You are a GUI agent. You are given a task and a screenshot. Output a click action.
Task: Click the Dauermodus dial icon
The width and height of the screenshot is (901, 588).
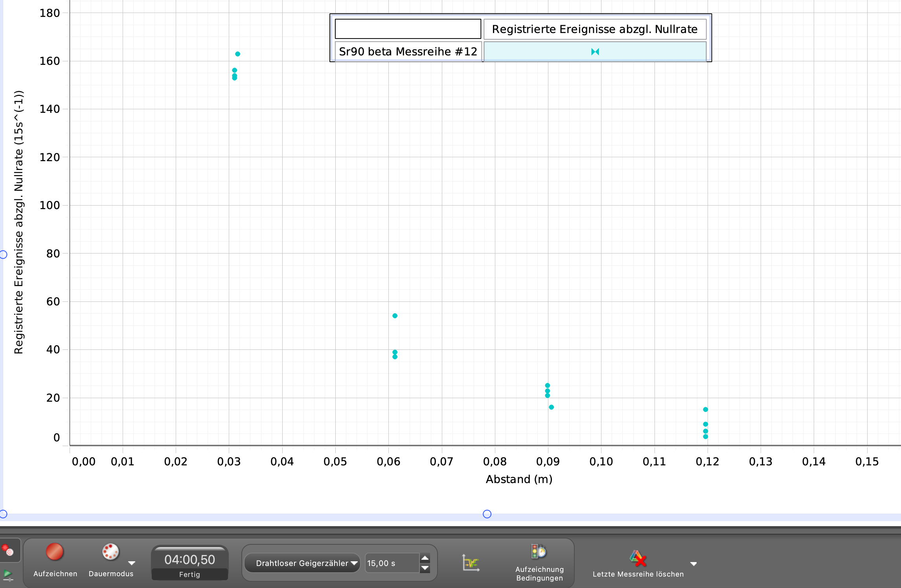[110, 552]
